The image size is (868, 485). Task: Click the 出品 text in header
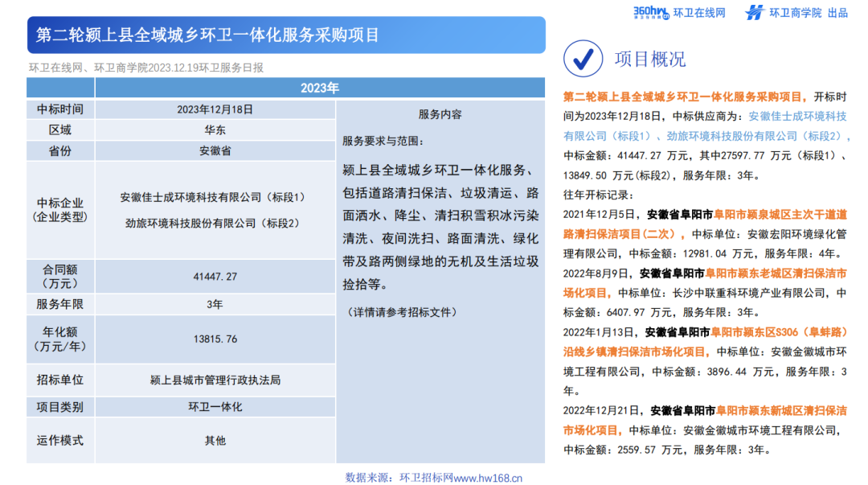837,13
